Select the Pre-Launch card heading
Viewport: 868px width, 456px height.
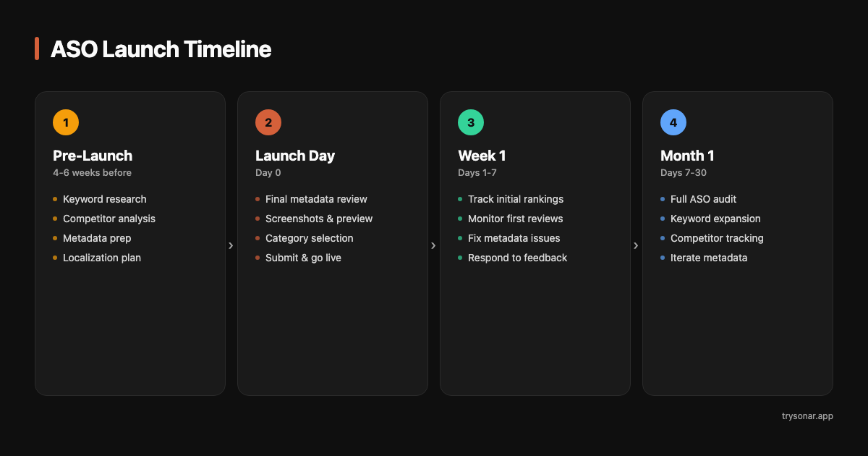point(92,156)
